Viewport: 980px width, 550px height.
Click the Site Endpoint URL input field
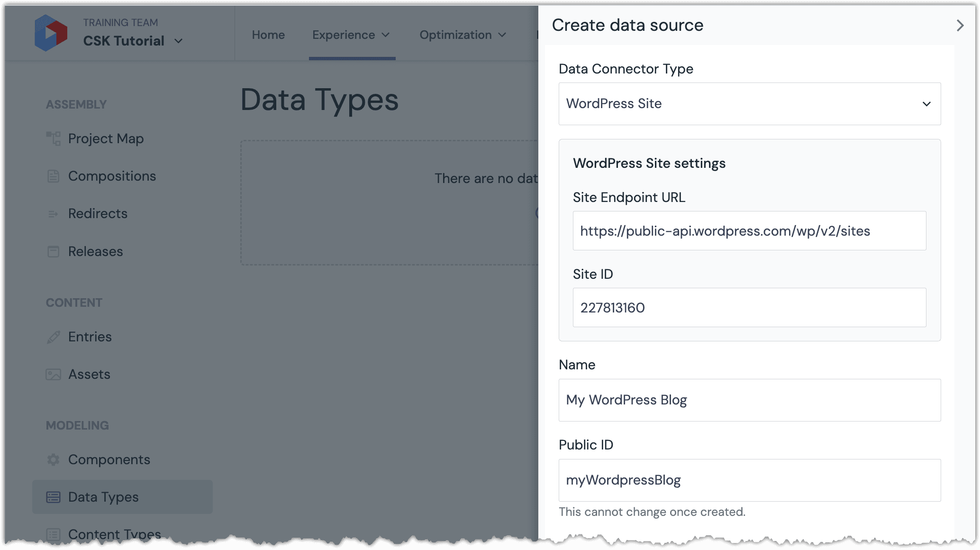click(750, 230)
